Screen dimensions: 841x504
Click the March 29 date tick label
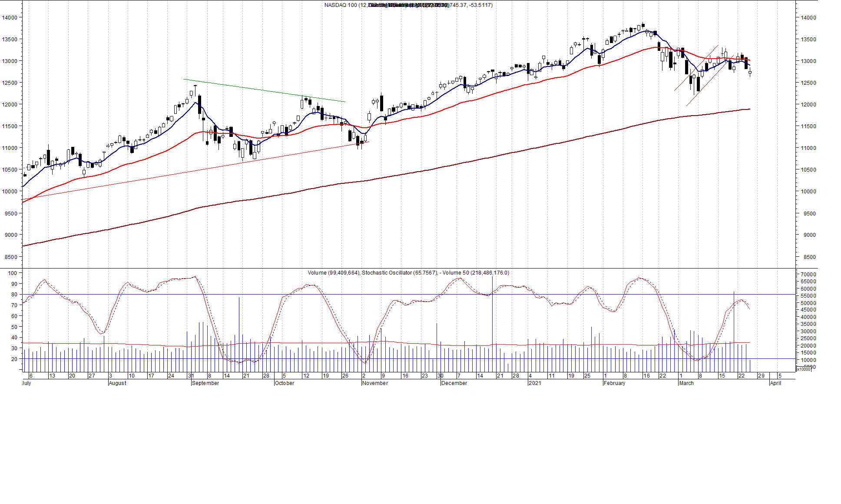point(762,376)
